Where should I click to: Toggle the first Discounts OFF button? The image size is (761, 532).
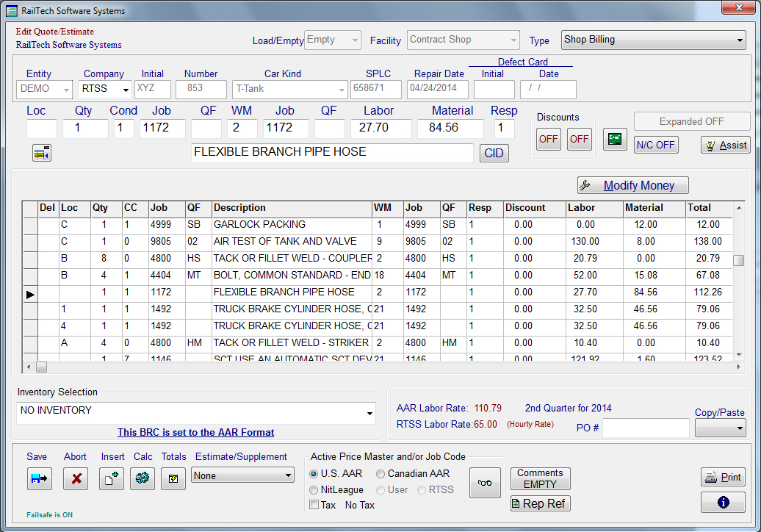[549, 139]
